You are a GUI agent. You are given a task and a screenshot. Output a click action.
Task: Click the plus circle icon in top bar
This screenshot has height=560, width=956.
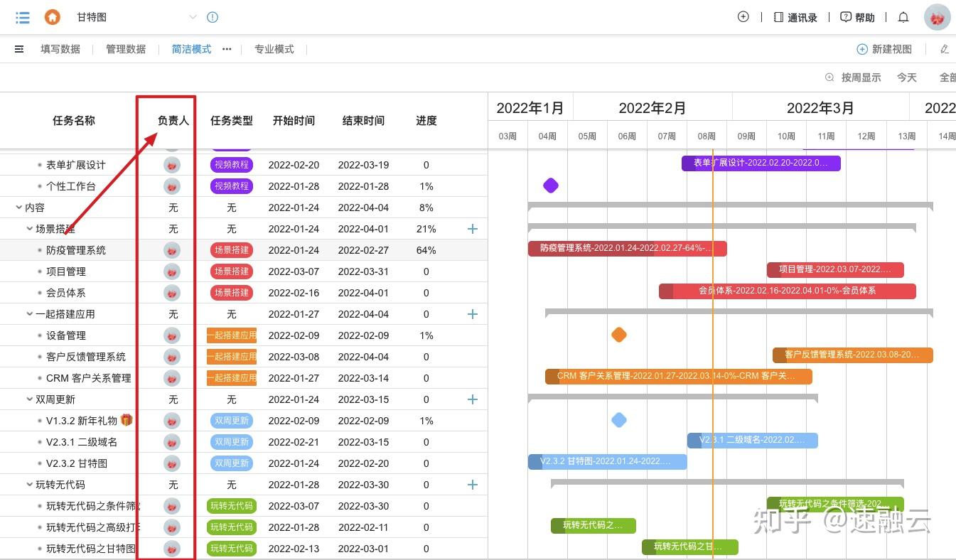tap(743, 16)
